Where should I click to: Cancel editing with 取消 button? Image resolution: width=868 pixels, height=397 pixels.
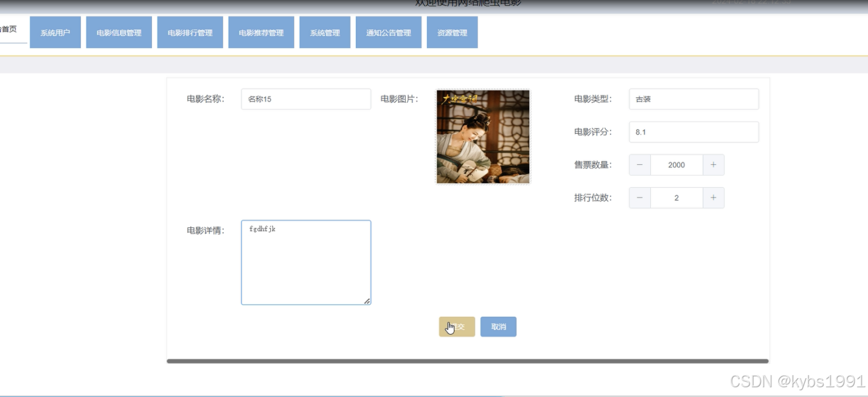point(498,326)
